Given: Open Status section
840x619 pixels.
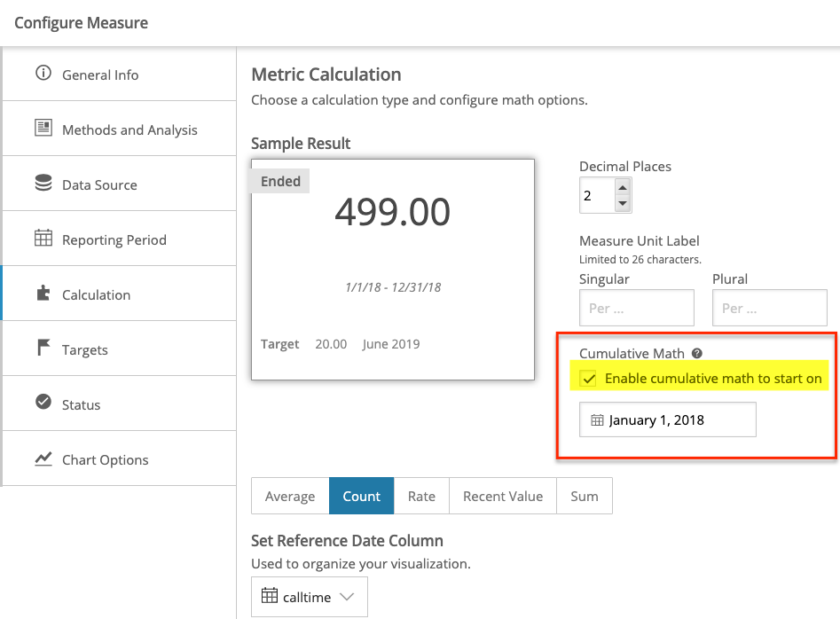Looking at the screenshot, I should [120, 404].
